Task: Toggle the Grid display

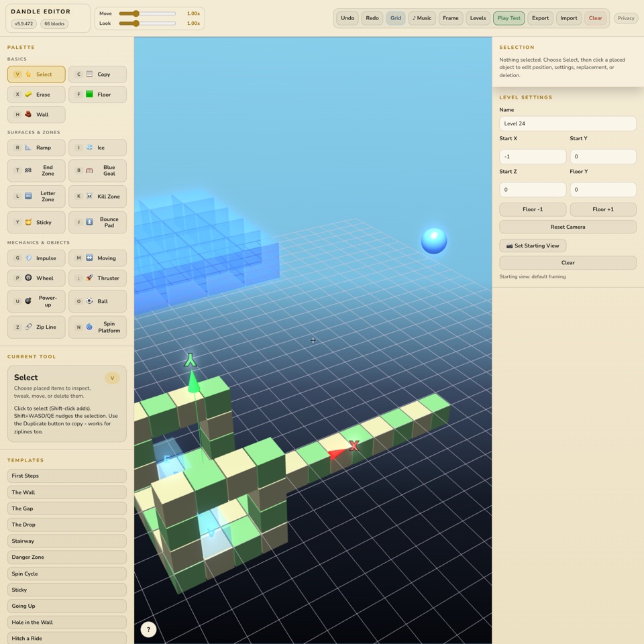Action: click(396, 18)
